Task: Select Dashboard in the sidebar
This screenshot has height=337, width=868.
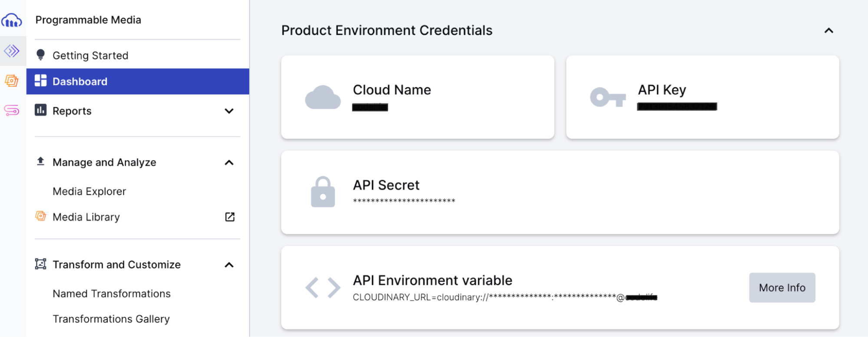Action: pos(138,82)
